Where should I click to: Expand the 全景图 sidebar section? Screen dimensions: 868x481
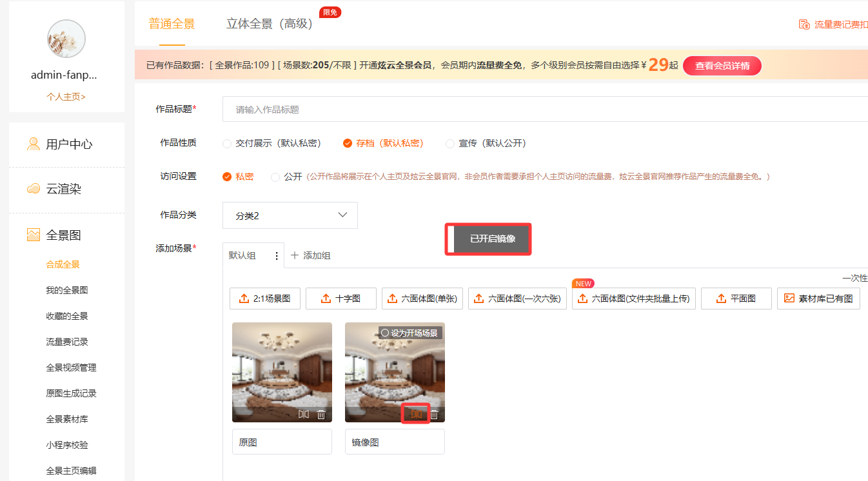(63, 235)
